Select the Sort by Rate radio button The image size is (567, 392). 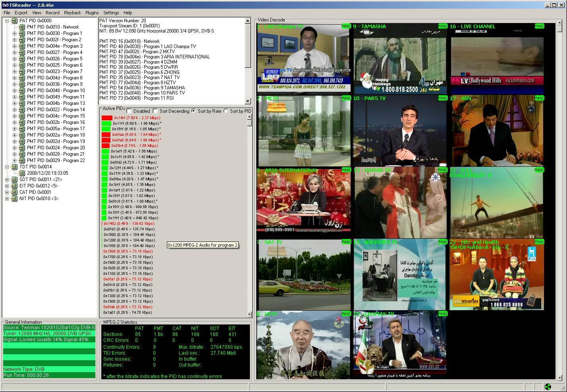(194, 111)
